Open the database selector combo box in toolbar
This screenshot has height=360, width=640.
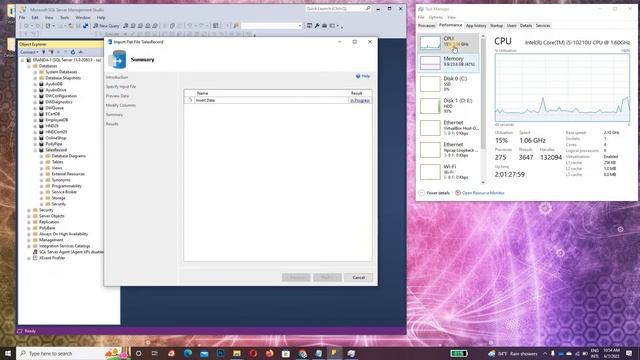click(271, 26)
